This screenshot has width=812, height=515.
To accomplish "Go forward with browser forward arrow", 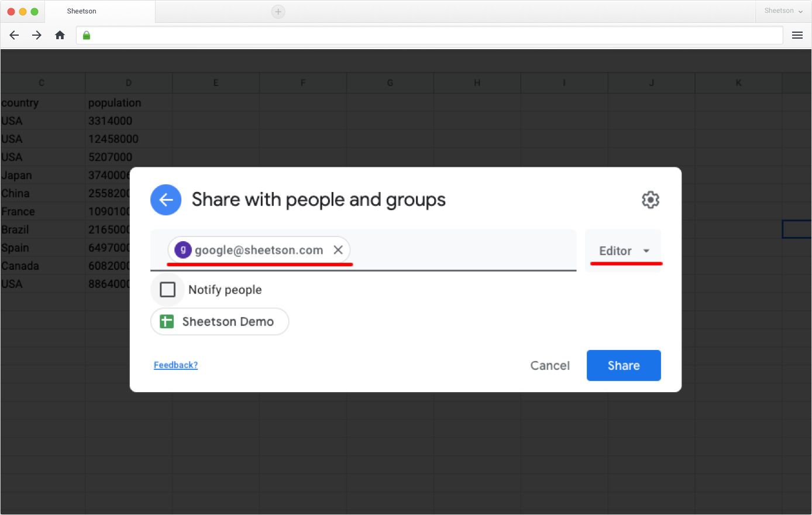I will (37, 35).
